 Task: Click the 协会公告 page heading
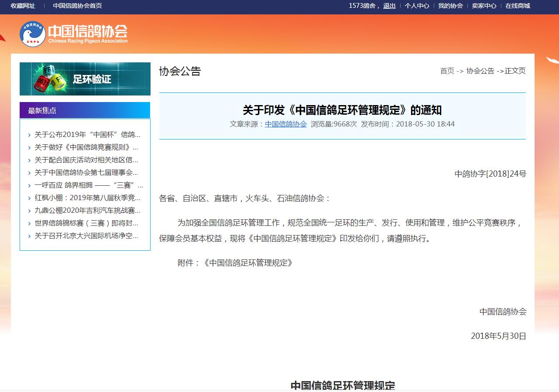pos(180,71)
